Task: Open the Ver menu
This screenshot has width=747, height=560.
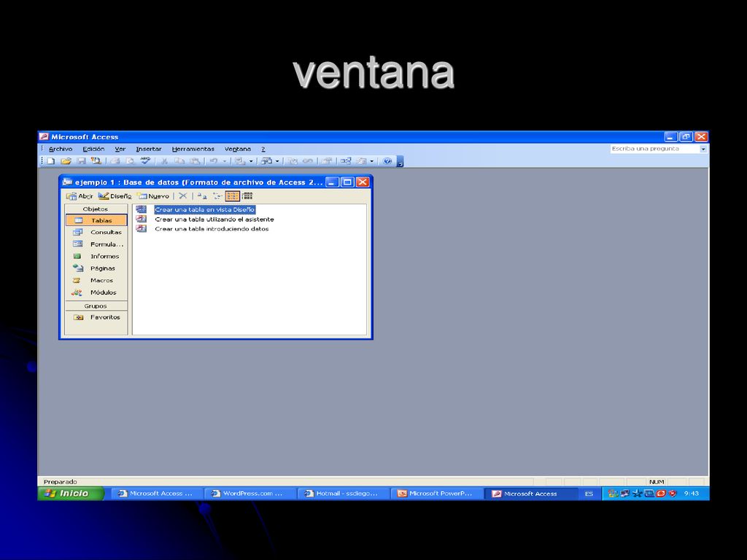Action: [x=120, y=149]
